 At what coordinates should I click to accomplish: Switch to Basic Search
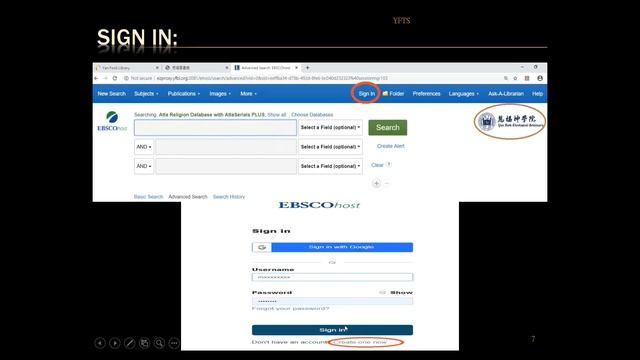click(x=148, y=197)
